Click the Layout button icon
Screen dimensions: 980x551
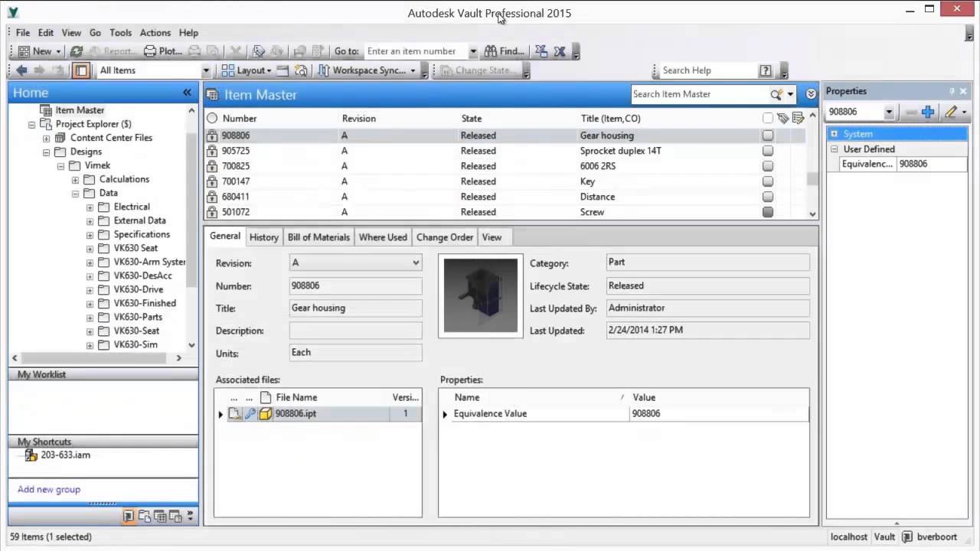(x=227, y=70)
